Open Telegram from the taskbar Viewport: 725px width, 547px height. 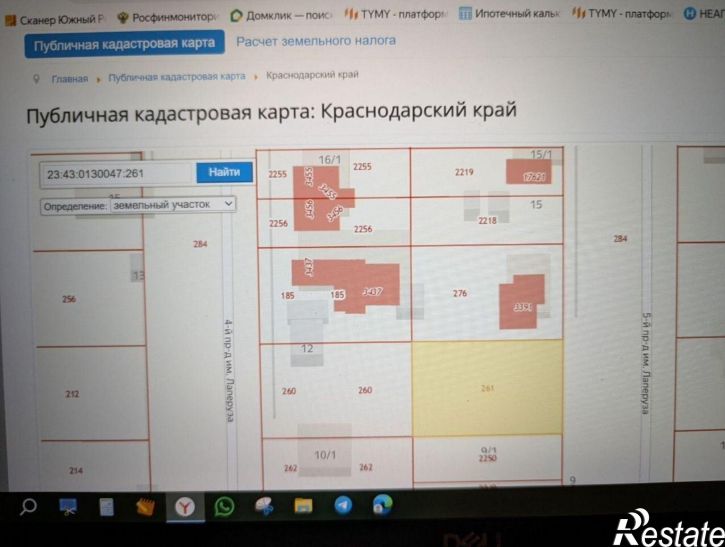click(x=343, y=505)
